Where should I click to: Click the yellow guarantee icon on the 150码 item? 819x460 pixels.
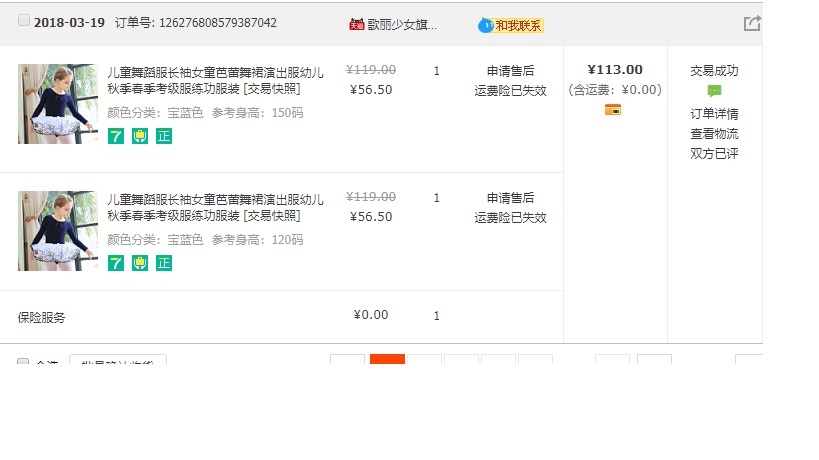(x=140, y=136)
